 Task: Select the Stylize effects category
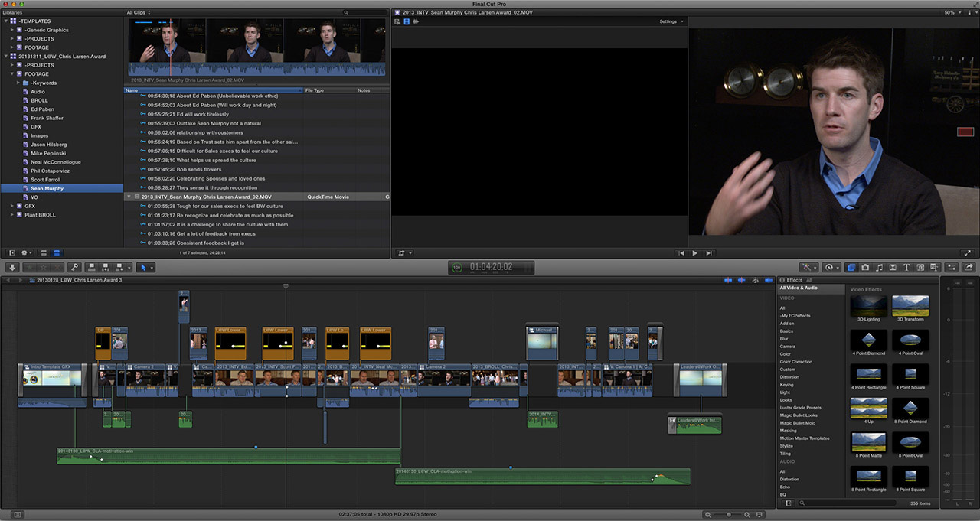click(x=786, y=446)
